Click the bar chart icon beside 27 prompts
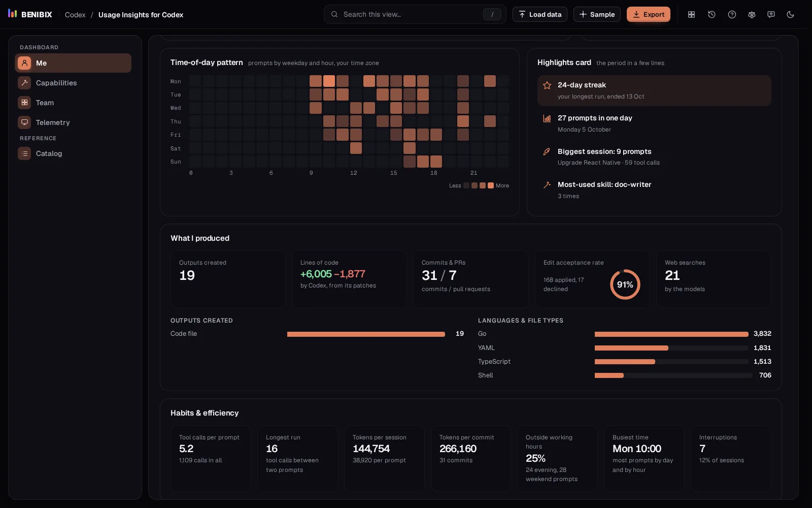Image resolution: width=812 pixels, height=508 pixels. [547, 118]
